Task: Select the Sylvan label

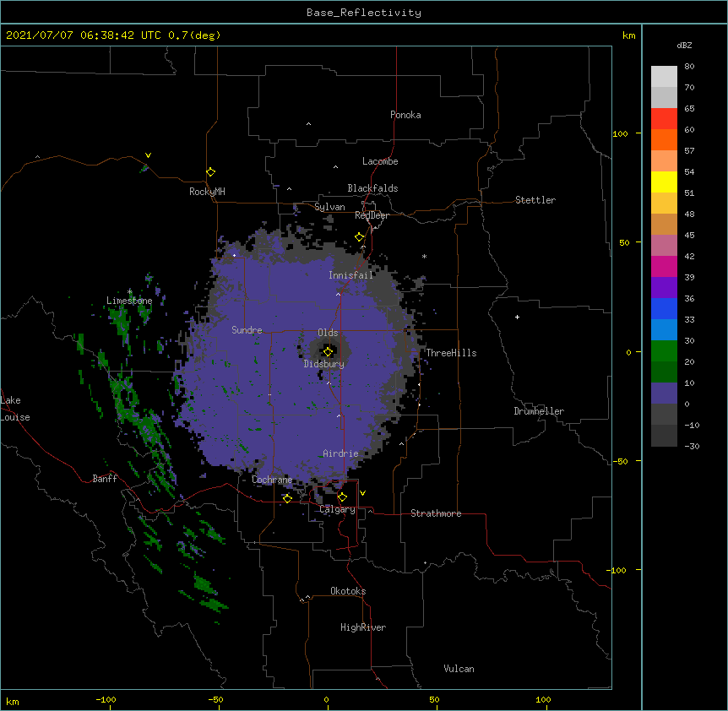Action: coord(329,207)
